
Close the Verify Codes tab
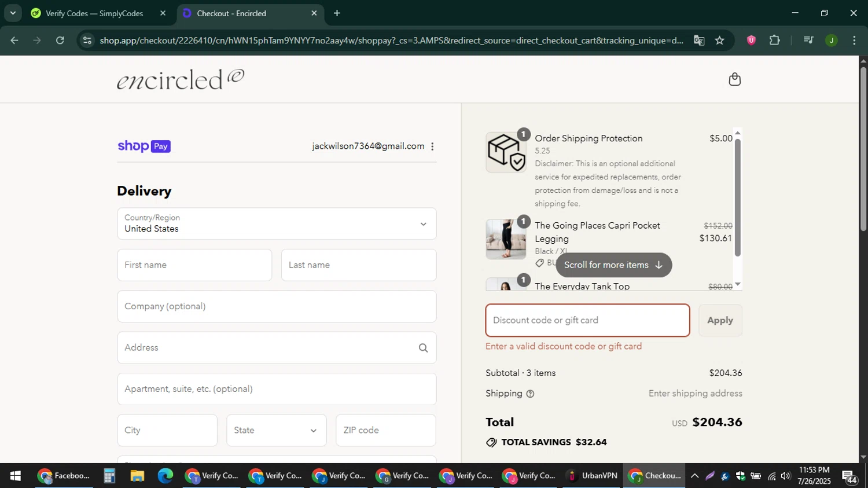pos(163,13)
